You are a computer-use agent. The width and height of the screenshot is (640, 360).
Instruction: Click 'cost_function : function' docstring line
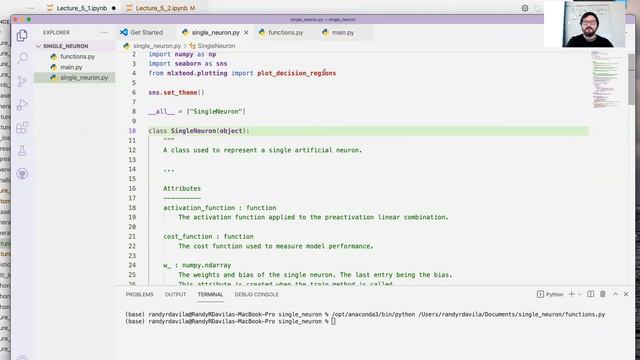[208, 237]
